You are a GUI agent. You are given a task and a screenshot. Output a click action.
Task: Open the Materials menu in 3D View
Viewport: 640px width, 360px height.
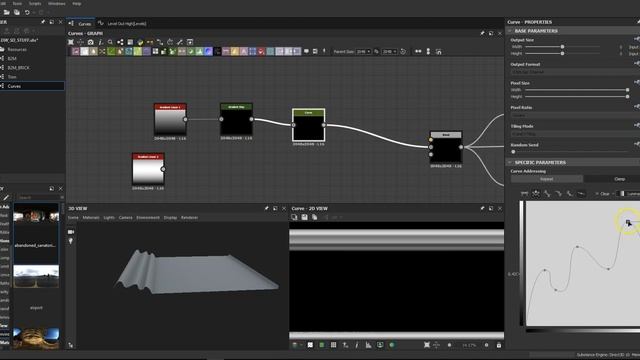(x=91, y=218)
